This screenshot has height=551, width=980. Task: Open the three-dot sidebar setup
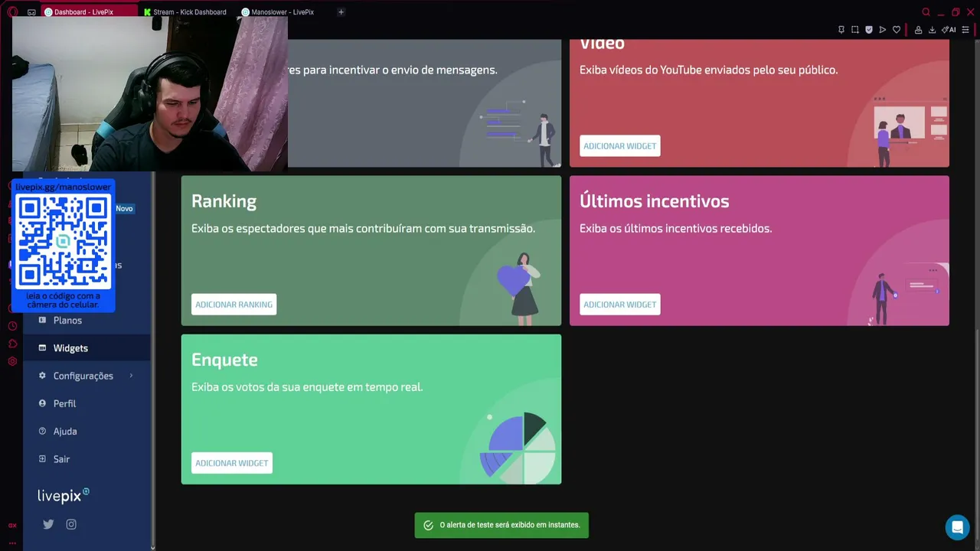12,543
